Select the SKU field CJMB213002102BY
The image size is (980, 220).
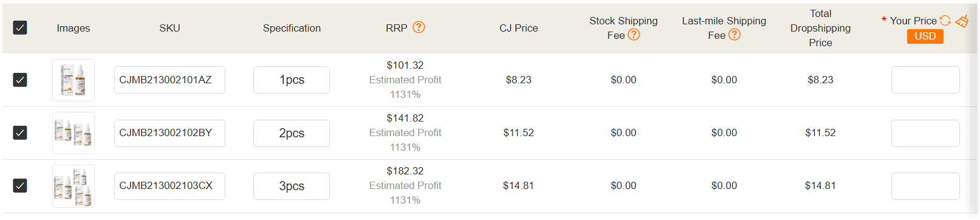click(x=170, y=132)
